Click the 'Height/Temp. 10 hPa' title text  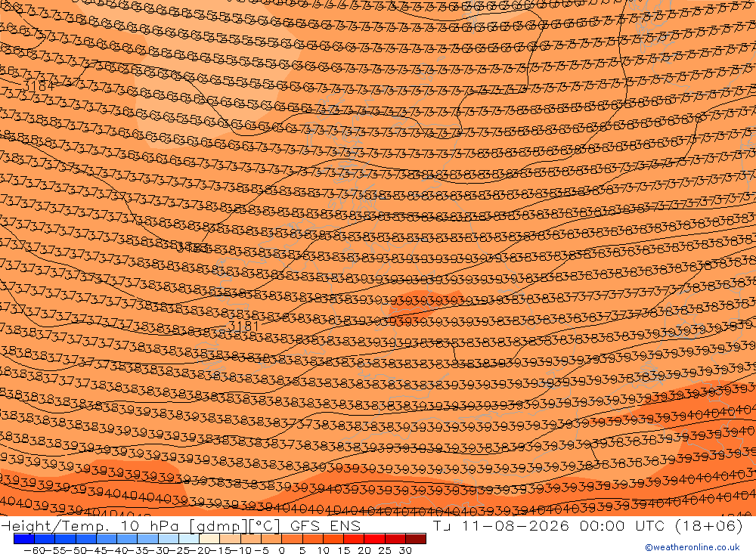tap(90, 525)
